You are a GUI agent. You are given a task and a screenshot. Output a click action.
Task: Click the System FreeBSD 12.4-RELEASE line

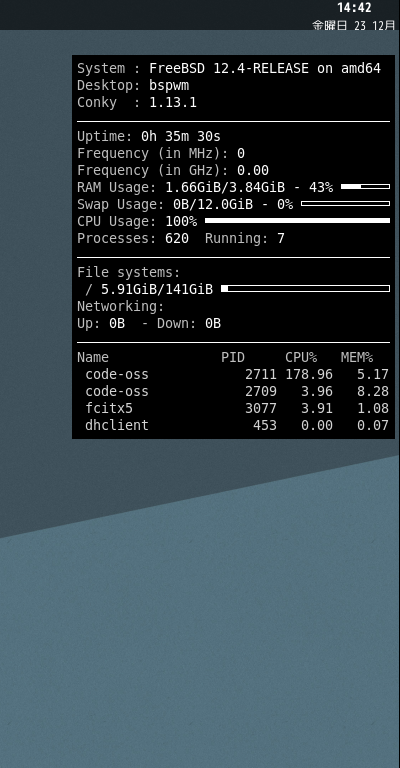click(229, 69)
